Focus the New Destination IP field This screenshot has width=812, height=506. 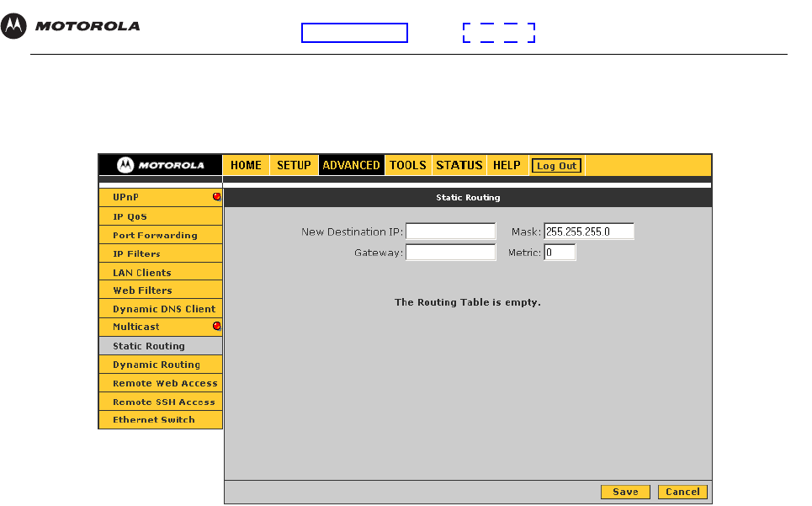point(450,231)
